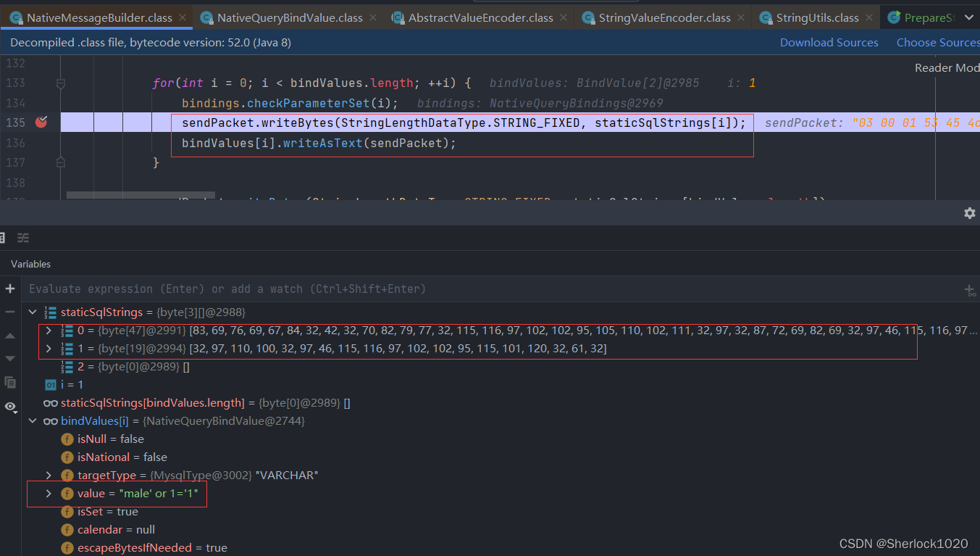Screen dimensions: 980x556
Task: Click the threads view layout icon
Action: pyautogui.click(x=23, y=238)
